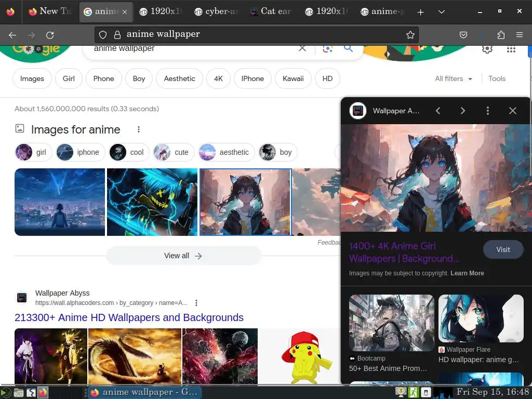Click the anime wallpaper taskbar window button
This screenshot has width=532, height=399.
tap(145, 393)
